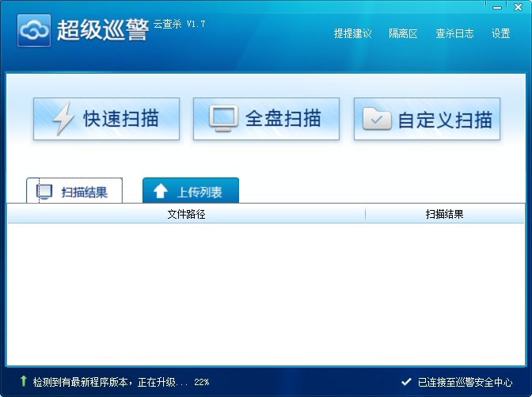Image resolution: width=532 pixels, height=397 pixels.
Task: Click the white up-arrow icon on 上传列表 tab
Action: [161, 191]
